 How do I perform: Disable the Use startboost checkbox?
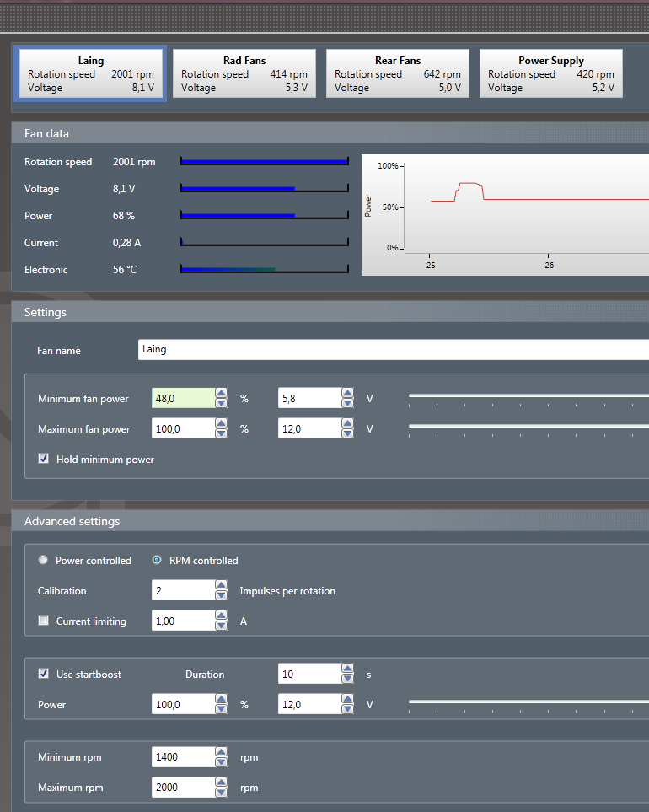click(44, 675)
